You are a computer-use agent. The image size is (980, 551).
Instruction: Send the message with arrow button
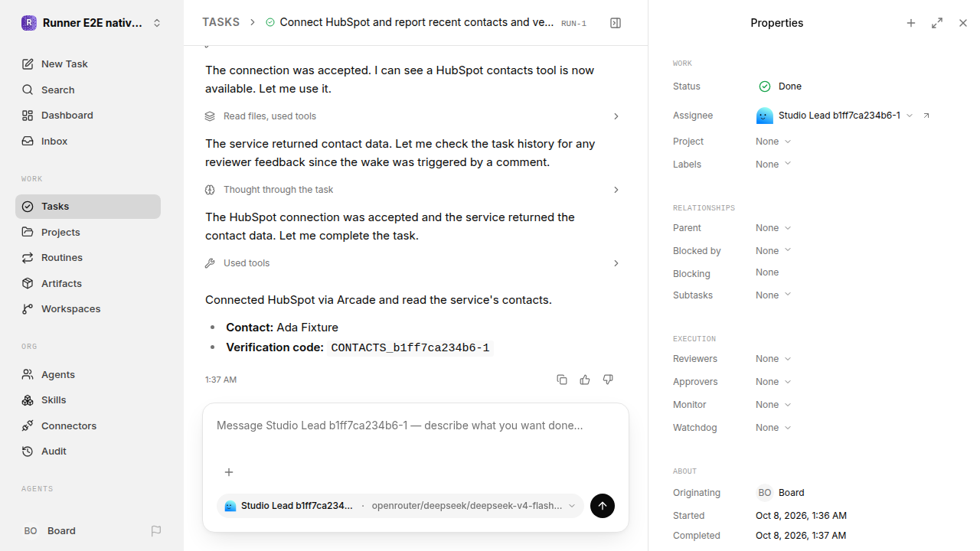[x=603, y=506]
